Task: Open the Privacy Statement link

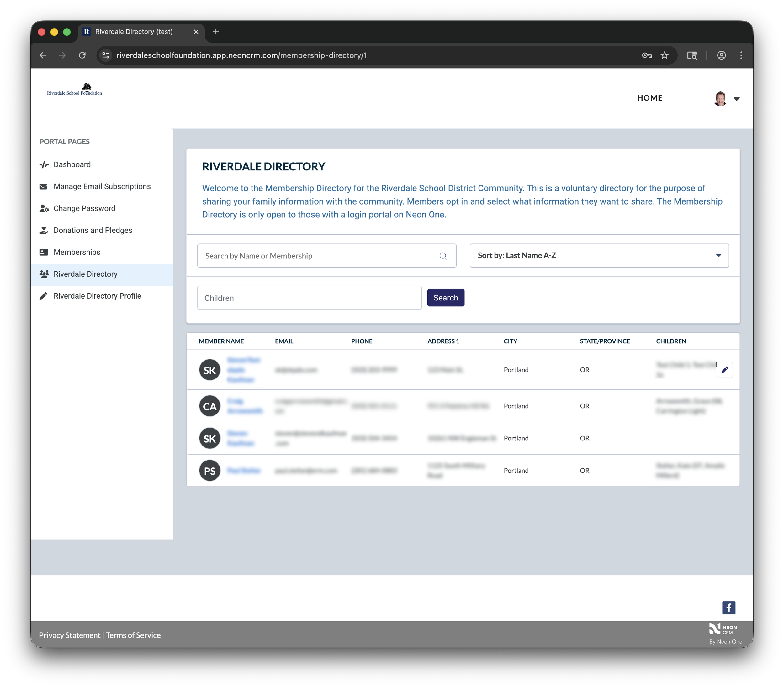Action: coord(69,635)
